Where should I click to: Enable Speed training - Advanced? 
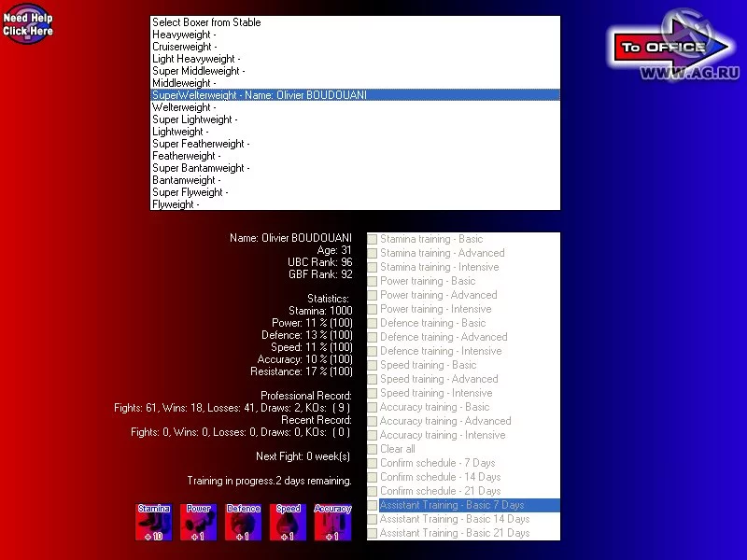coord(373,379)
